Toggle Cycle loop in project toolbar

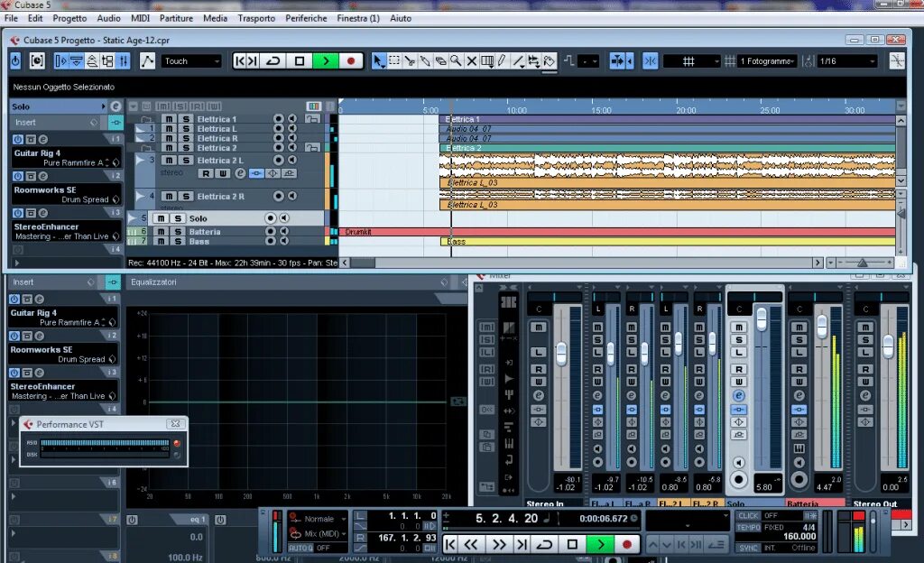[273, 60]
